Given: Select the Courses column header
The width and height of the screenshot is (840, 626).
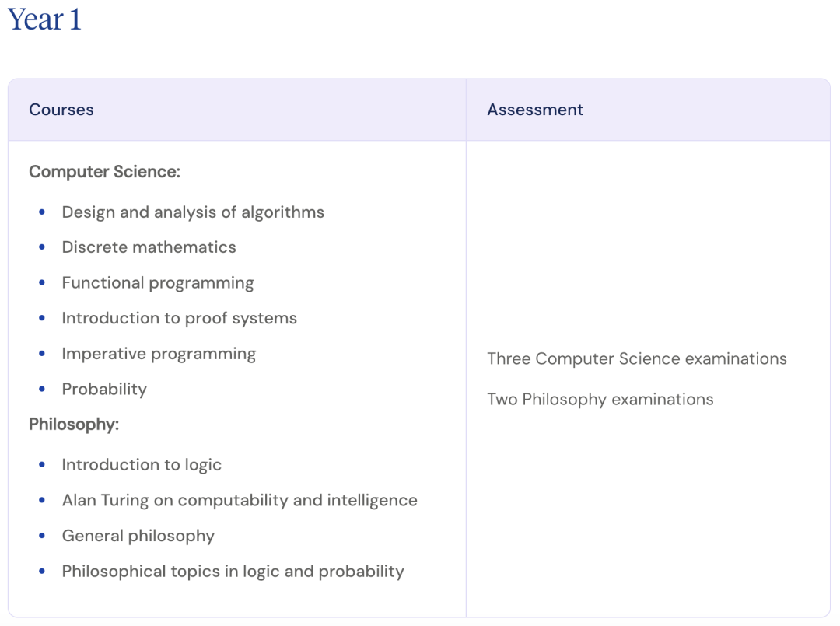Looking at the screenshot, I should coord(61,109).
